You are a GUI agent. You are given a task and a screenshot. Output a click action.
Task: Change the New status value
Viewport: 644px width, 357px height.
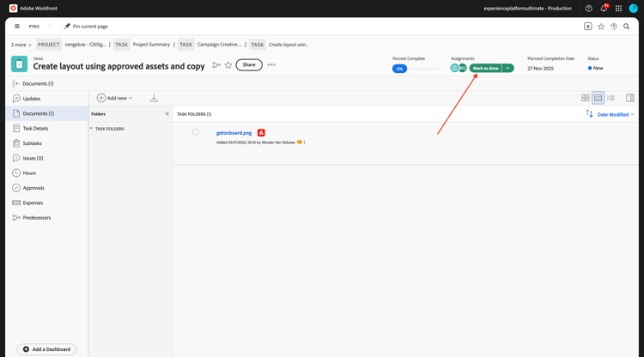coord(596,68)
